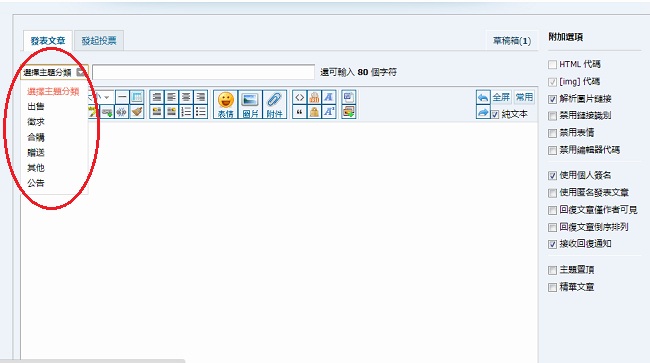Check 回復文章僅作者可見 option
This screenshot has height=363, width=650.
pos(552,211)
